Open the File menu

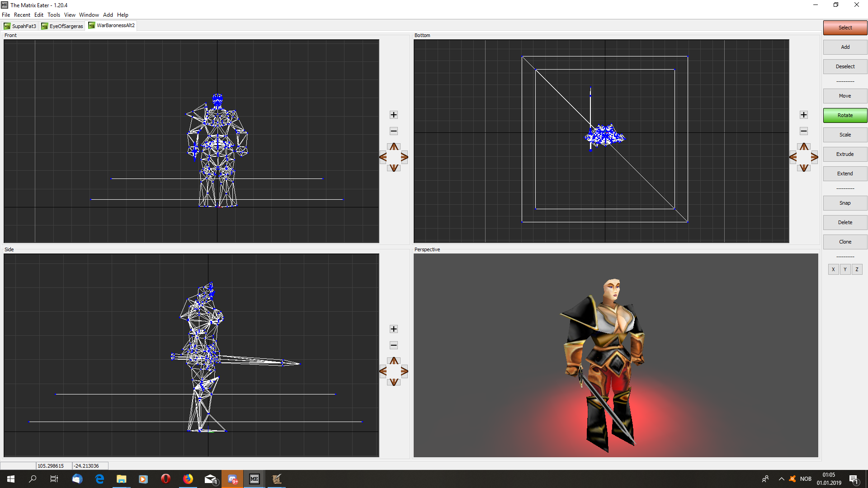pos(6,15)
